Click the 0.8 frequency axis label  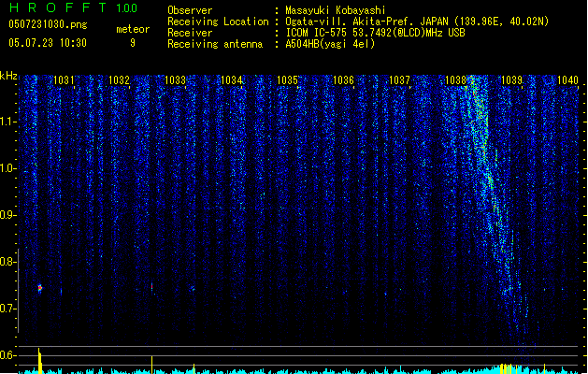coord(8,262)
